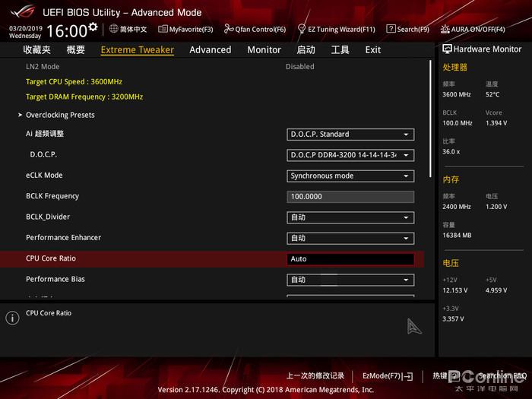
Task: Click the 16:00 clock display
Action: tap(67, 31)
